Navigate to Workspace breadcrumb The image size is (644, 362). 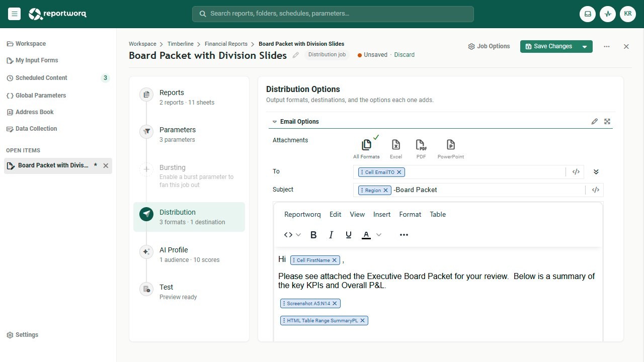coord(142,44)
